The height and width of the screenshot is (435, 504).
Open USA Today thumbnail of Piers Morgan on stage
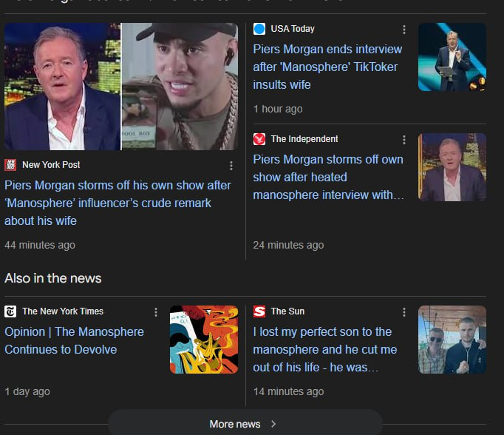coord(452,57)
